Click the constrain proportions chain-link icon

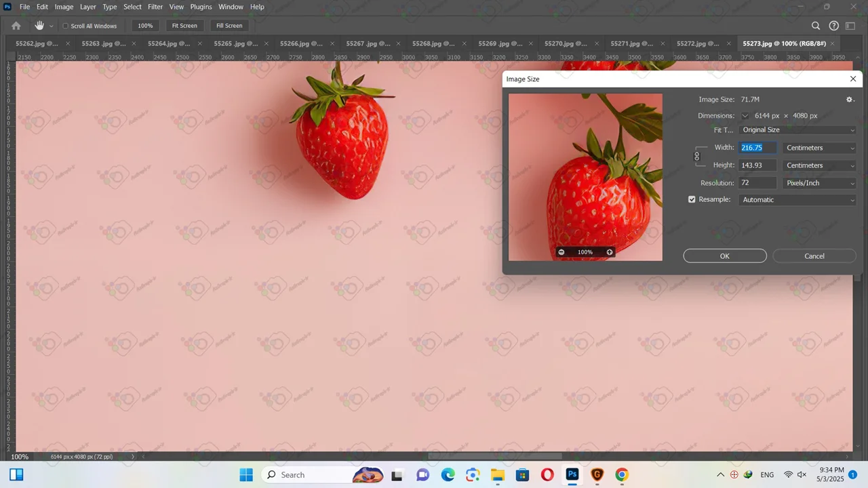(696, 157)
